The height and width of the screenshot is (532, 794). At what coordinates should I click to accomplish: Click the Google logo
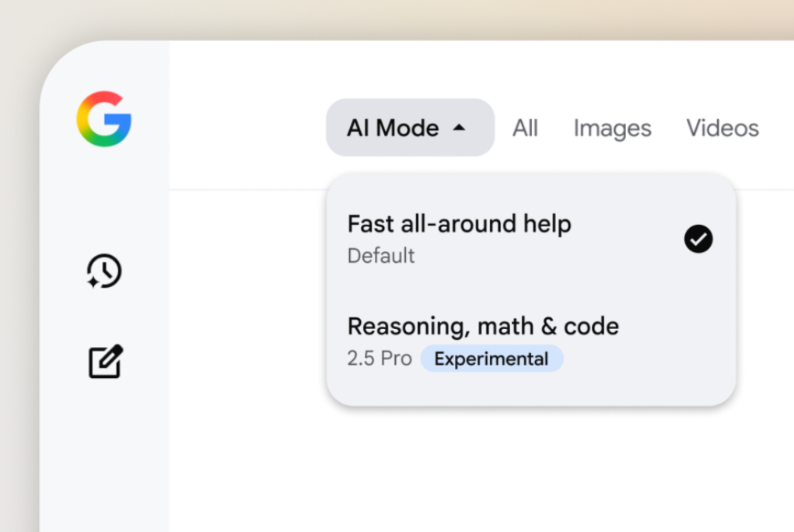pos(104,119)
